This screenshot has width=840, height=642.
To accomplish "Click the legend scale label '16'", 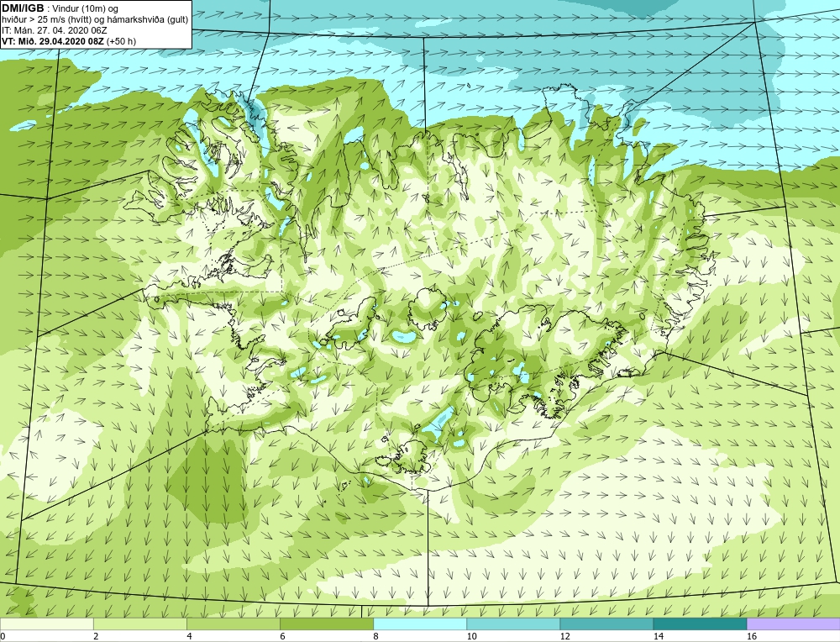I will click(x=752, y=637).
